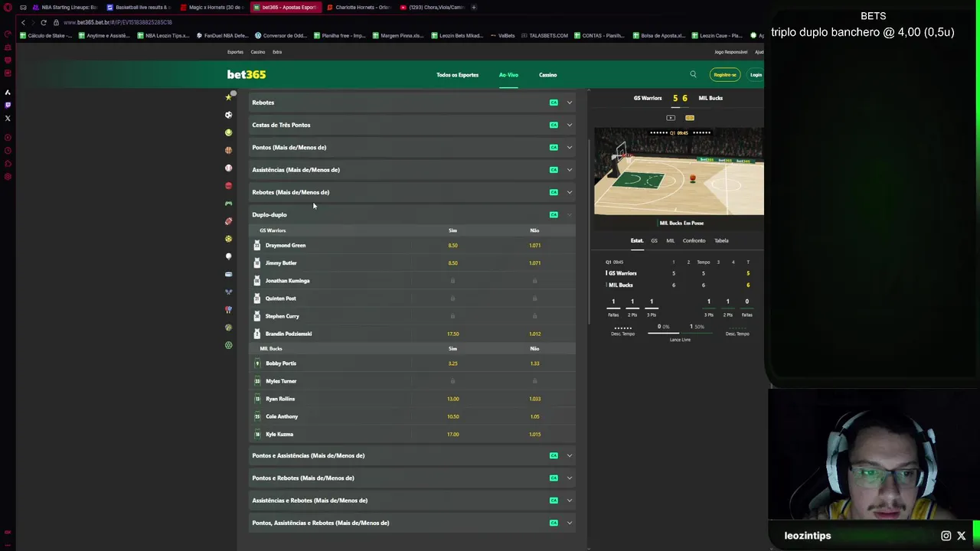Click Registre-se button

725,75
